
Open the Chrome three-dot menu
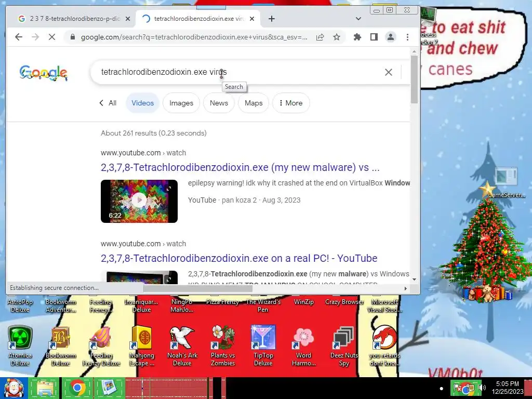(x=407, y=37)
